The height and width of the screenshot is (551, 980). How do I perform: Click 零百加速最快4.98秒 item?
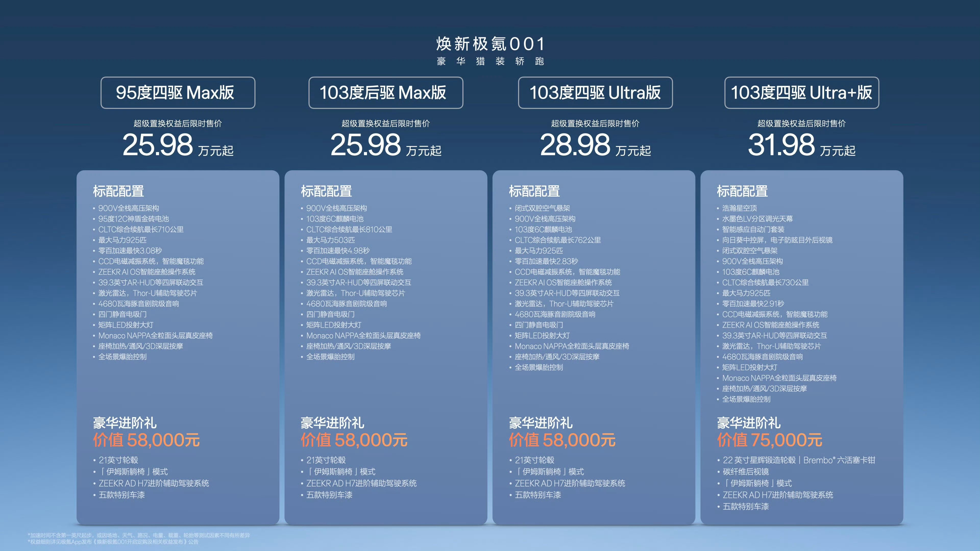(337, 251)
